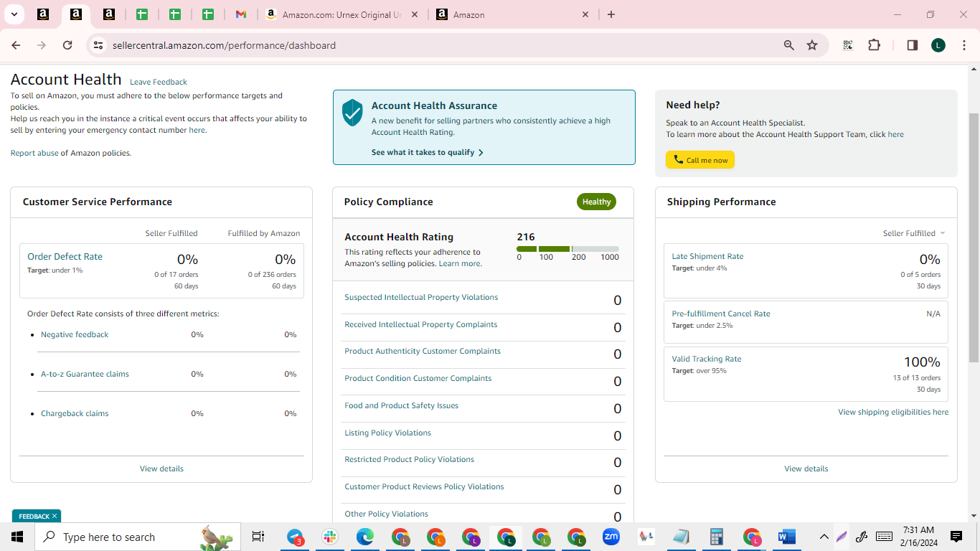Screen dimensions: 980x551
Task: Reload the Seller Central page
Action: click(x=67, y=45)
